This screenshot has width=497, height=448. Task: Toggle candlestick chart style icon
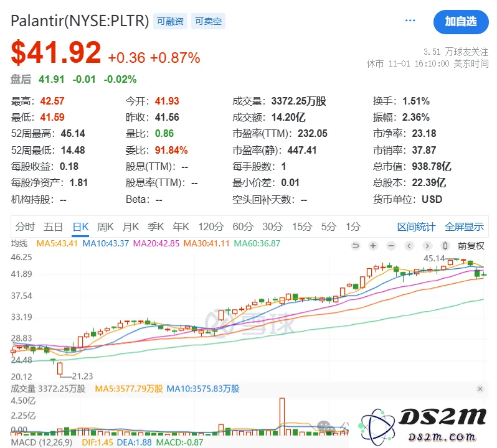click(445, 246)
